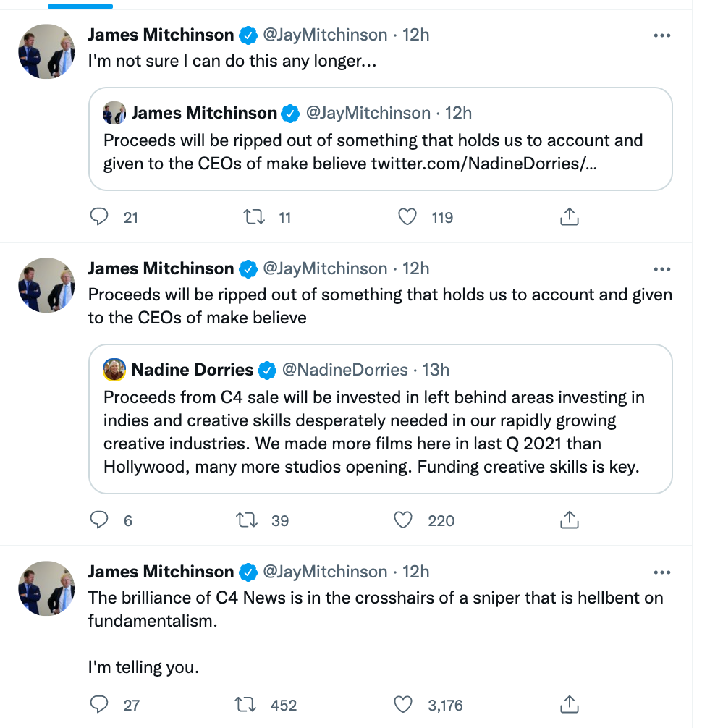Open James Mitchinson's name on first tweet
Viewport: 702px width, 728px height.
coord(161,34)
